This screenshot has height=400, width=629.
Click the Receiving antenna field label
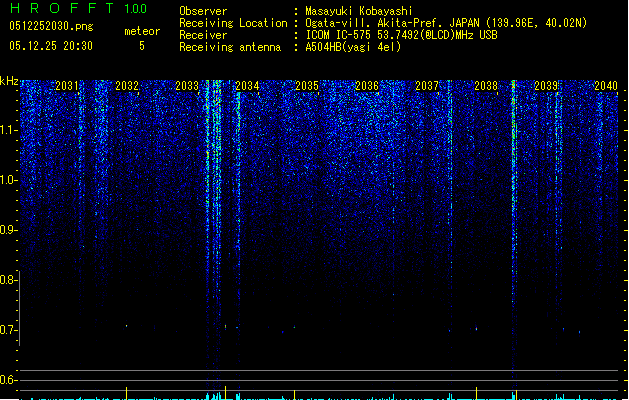click(x=230, y=47)
